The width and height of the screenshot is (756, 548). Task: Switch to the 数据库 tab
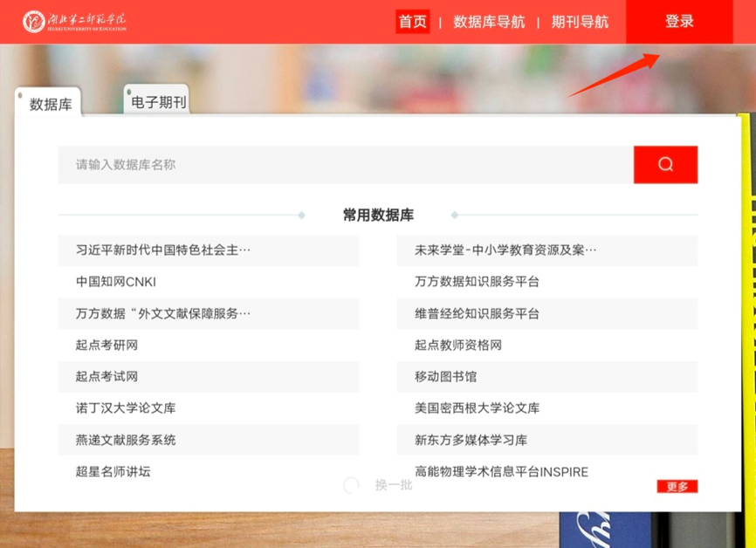click(49, 103)
